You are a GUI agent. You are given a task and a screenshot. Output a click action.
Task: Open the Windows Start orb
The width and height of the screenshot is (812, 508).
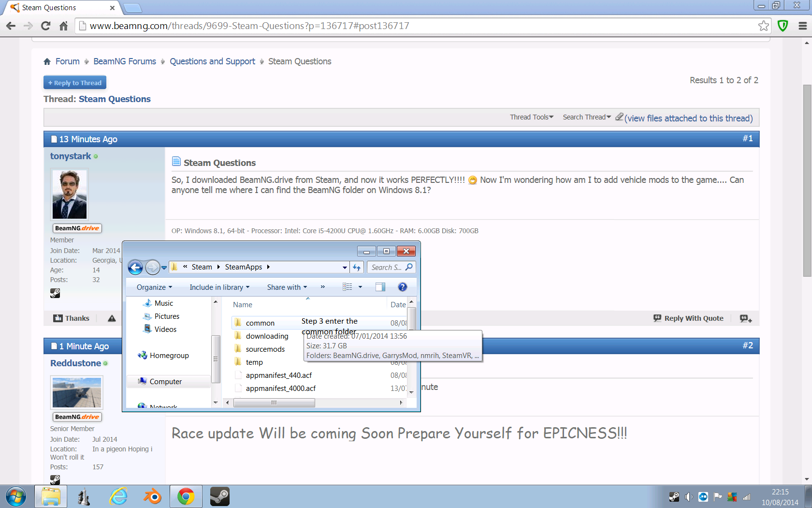click(x=16, y=497)
